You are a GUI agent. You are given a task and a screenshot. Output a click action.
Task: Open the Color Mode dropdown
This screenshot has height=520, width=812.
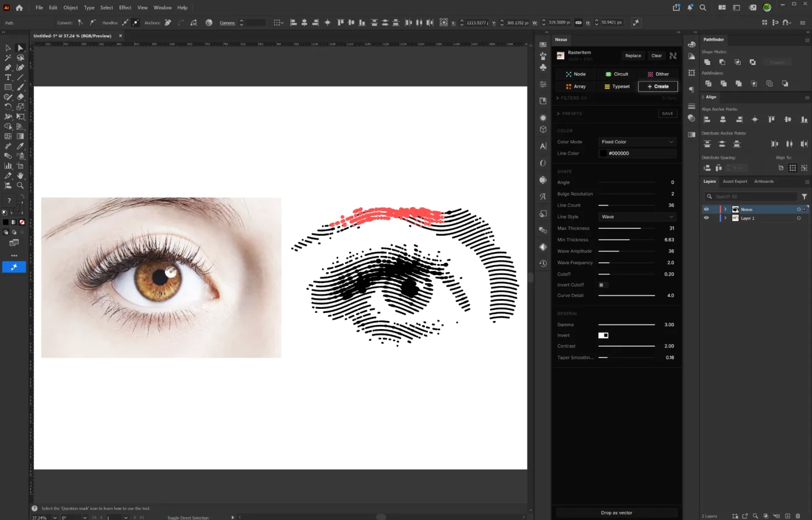click(637, 142)
